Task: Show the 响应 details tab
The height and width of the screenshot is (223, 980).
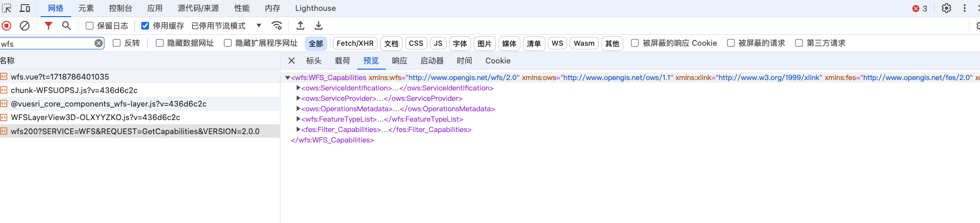Action: (399, 61)
